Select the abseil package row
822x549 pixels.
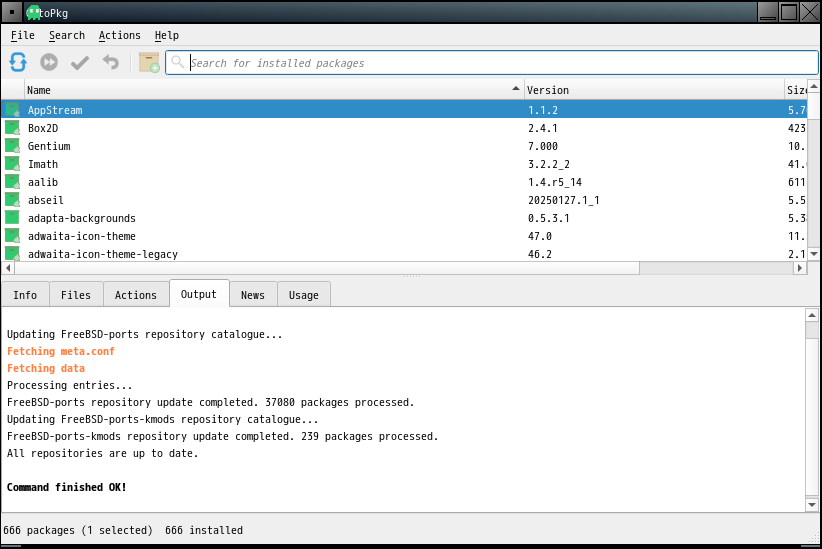404,200
